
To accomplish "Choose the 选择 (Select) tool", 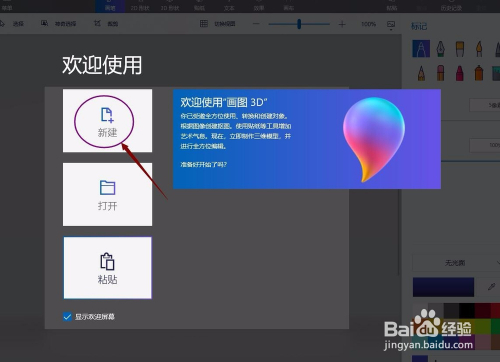I will 13,24.
